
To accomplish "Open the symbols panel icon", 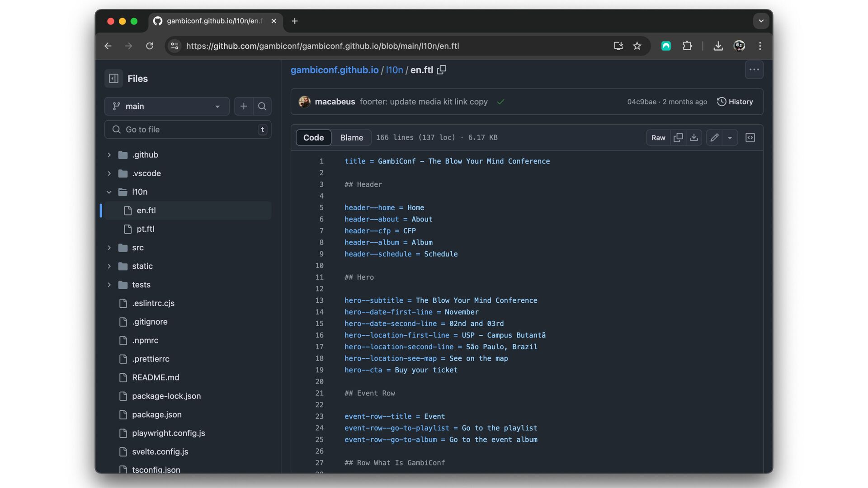I will click(750, 137).
